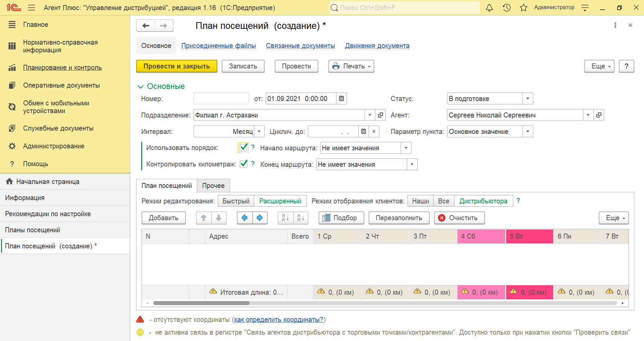Expand the Начало маршрута dropdown
Viewport: 644px width, 341px height.
tap(406, 148)
